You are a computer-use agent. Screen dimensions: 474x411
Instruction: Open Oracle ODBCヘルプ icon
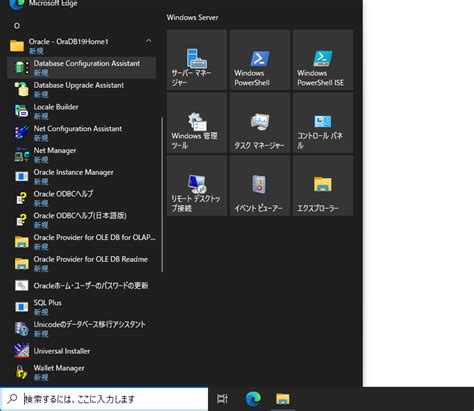click(22, 198)
